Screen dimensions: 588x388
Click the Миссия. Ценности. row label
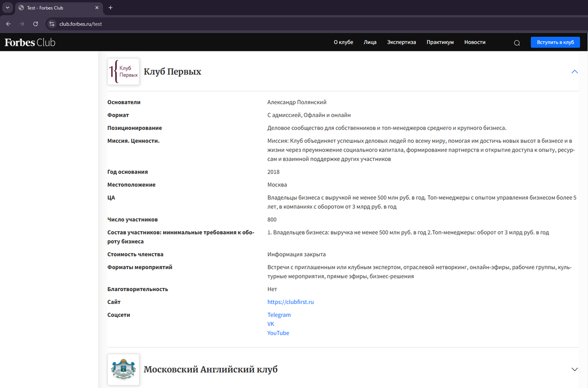134,141
